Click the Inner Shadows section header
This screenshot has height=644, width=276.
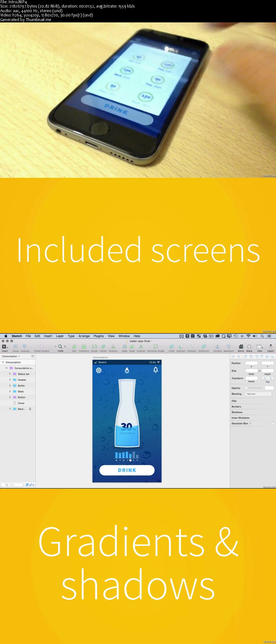point(240,418)
